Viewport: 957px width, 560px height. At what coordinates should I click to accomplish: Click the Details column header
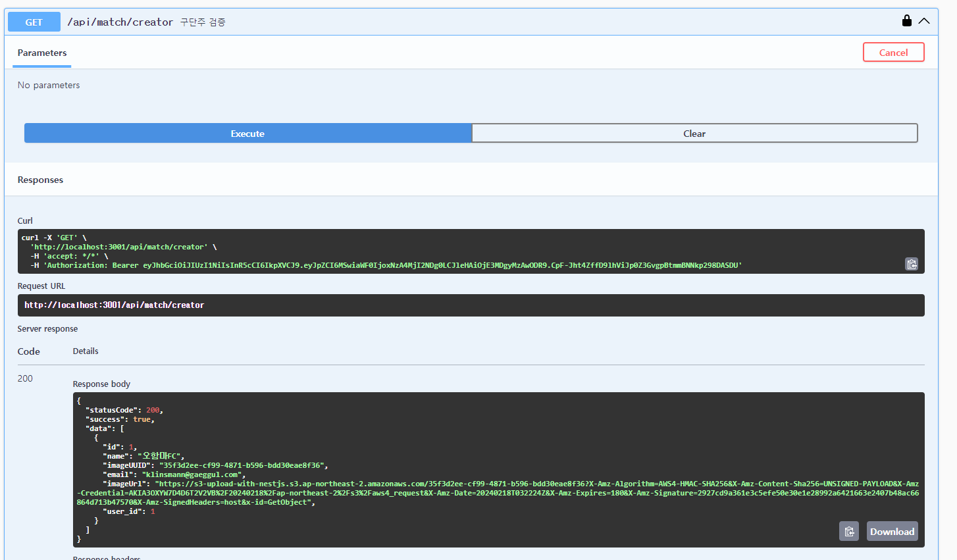(x=86, y=351)
